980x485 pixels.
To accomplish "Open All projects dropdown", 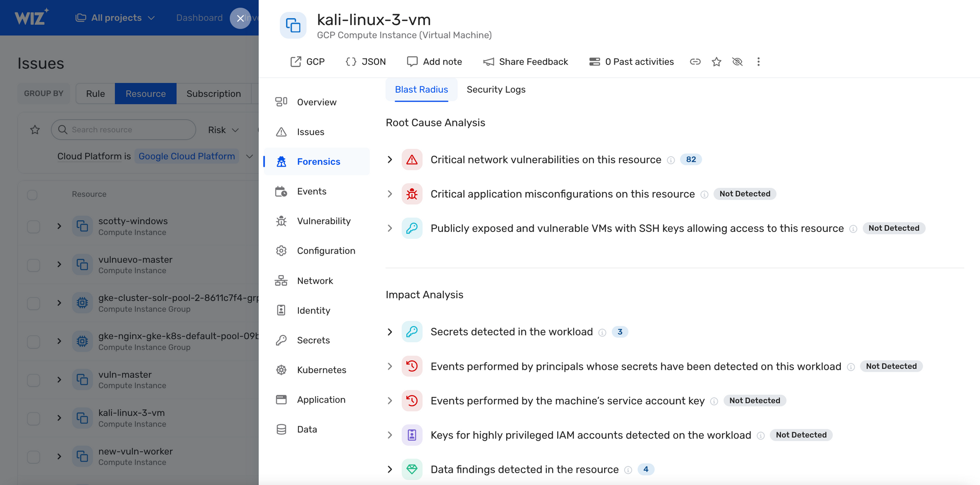I will (115, 18).
